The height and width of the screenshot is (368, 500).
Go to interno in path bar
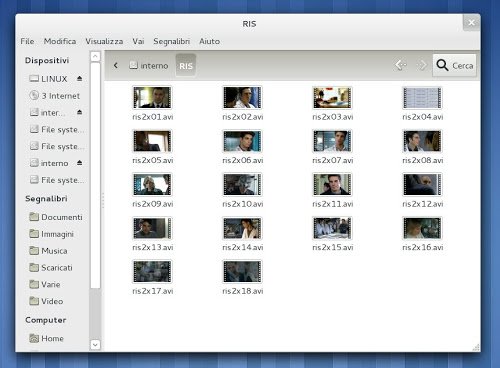[x=149, y=65]
